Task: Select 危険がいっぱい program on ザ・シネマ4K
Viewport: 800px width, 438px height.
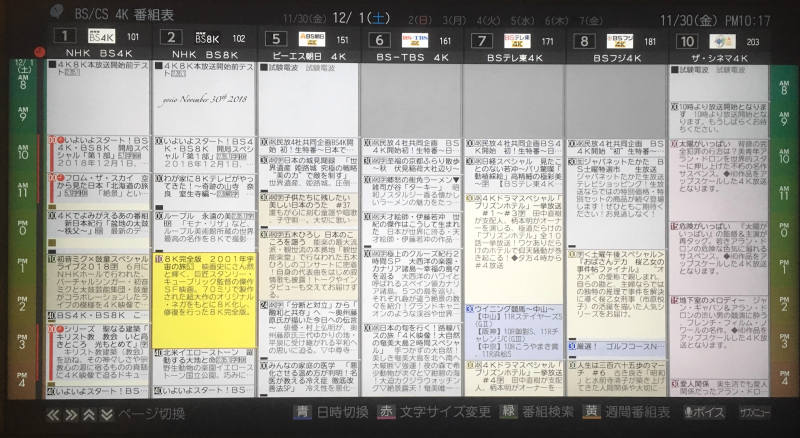Action: (x=719, y=258)
